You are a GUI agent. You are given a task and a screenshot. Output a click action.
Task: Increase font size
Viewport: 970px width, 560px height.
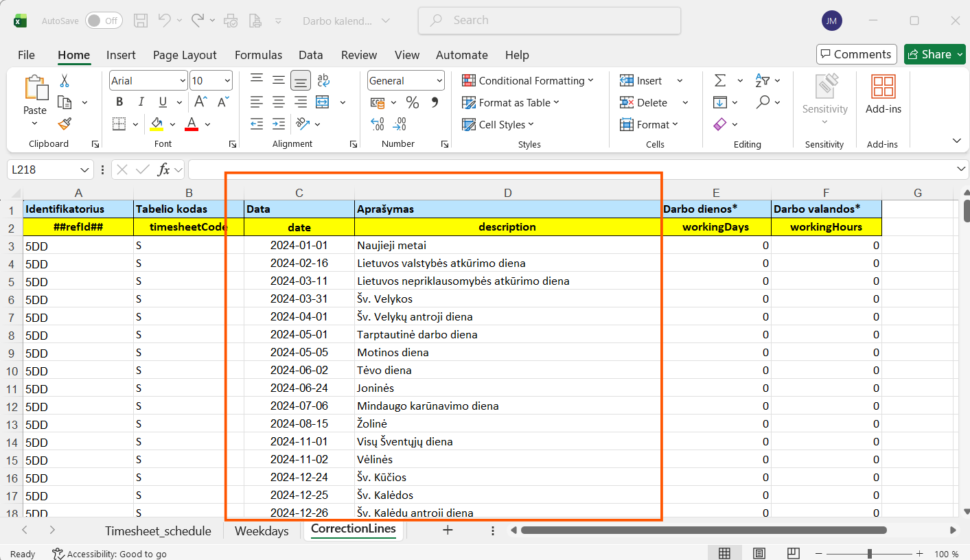pos(201,102)
